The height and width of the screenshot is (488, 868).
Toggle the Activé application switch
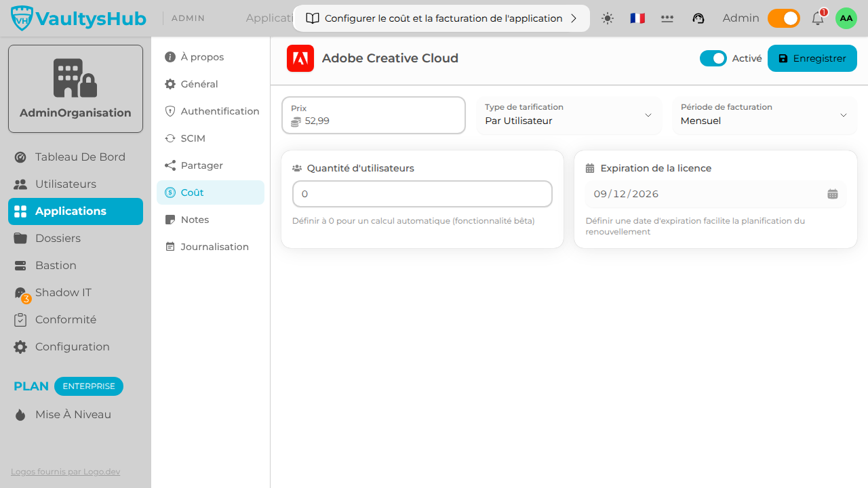tap(713, 58)
